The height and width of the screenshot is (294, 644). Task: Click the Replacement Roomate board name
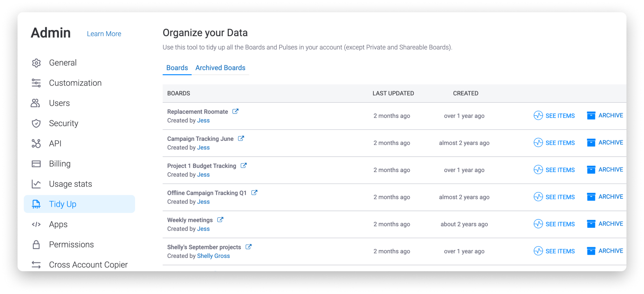point(198,112)
